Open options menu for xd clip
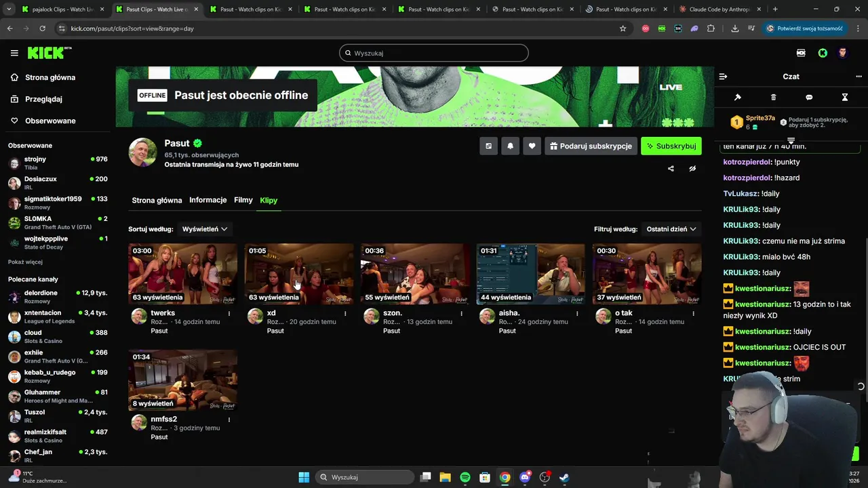Viewport: 868px width, 488px height. [345, 314]
